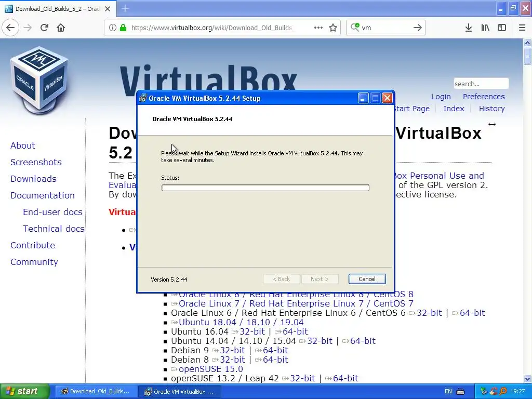Click the green padlock security icon

tap(123, 28)
